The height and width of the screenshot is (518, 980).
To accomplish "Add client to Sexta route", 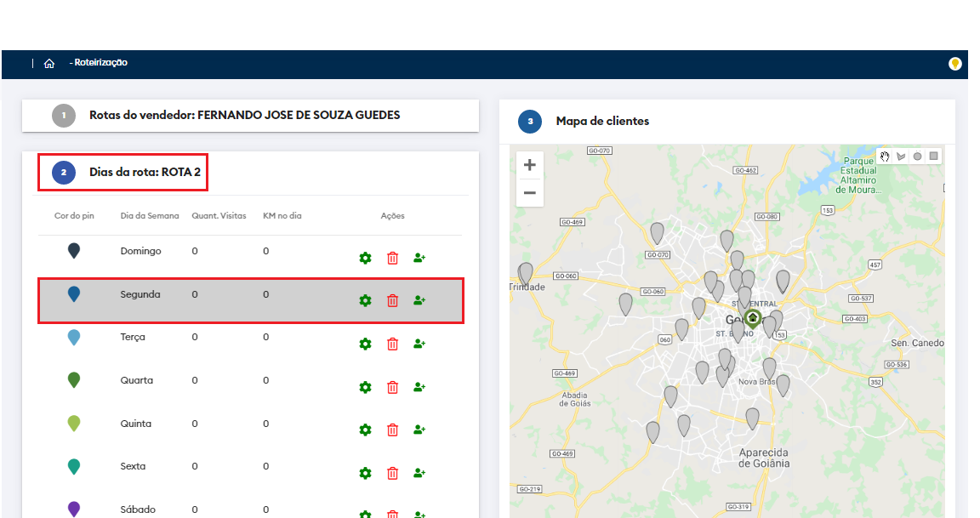I will tap(419, 473).
